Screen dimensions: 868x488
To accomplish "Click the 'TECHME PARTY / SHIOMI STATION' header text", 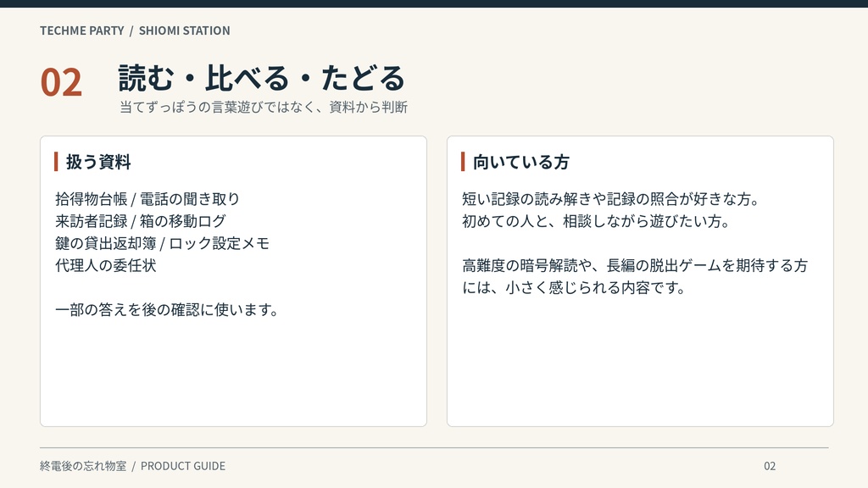I will pyautogui.click(x=135, y=31).
